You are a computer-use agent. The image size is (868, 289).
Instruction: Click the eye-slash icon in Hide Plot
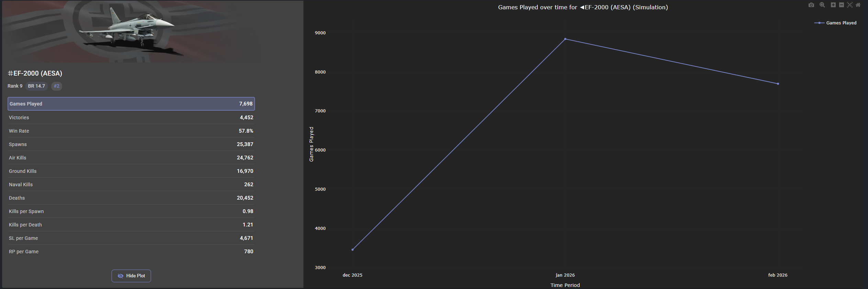[x=120, y=276]
